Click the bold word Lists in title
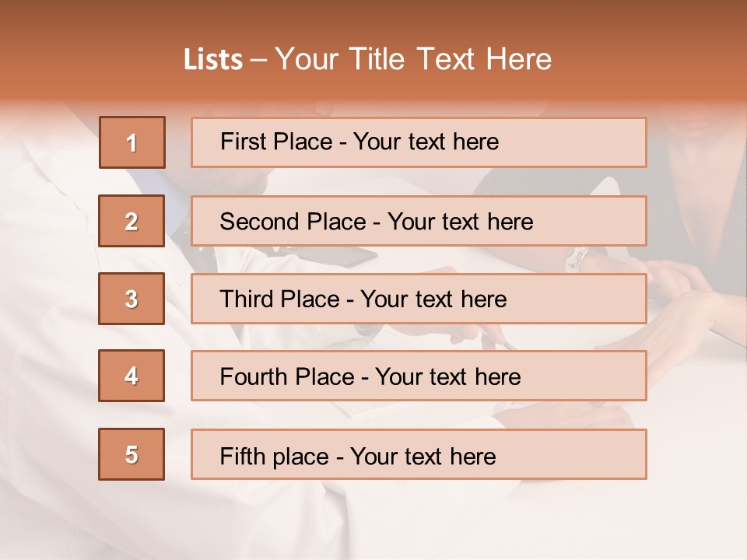This screenshot has width=747, height=560. click(213, 60)
